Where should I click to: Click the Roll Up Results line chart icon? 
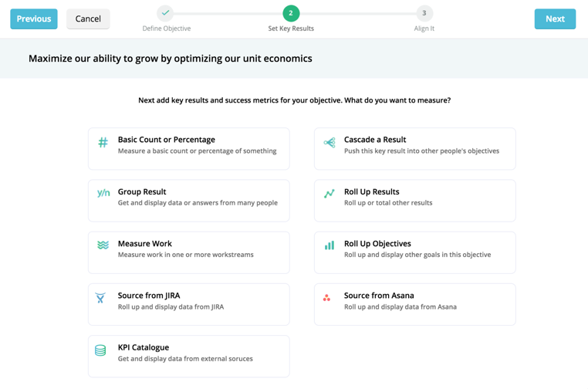tap(329, 194)
